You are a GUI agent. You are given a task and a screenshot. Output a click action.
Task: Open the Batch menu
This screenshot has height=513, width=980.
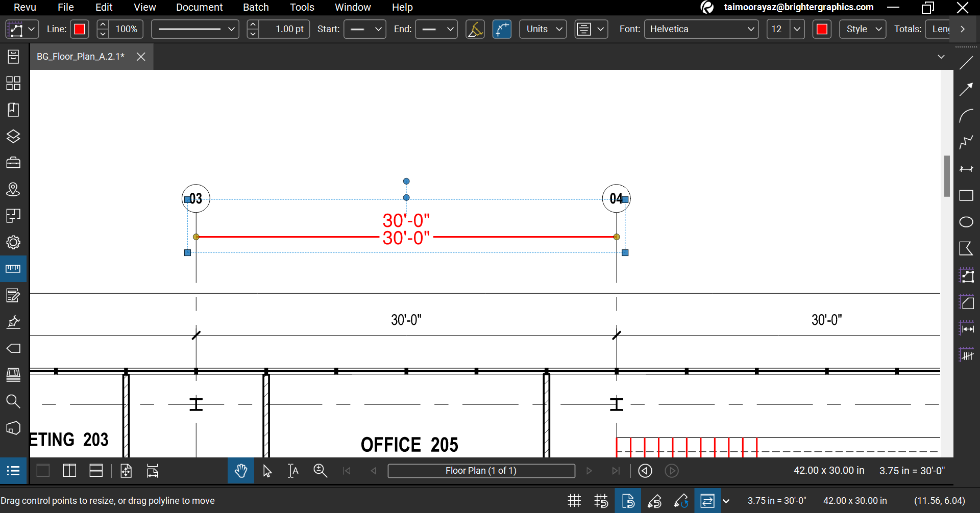[x=255, y=7]
